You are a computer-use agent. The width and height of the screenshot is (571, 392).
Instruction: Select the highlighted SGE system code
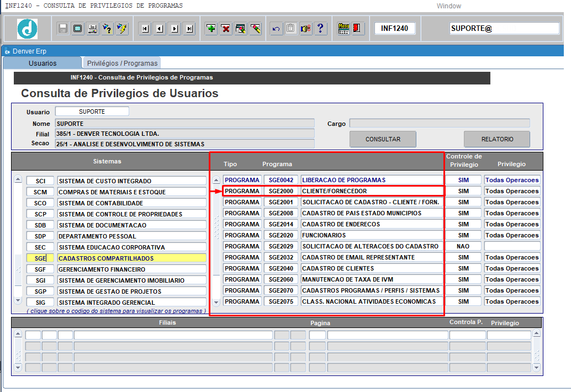coord(40,258)
